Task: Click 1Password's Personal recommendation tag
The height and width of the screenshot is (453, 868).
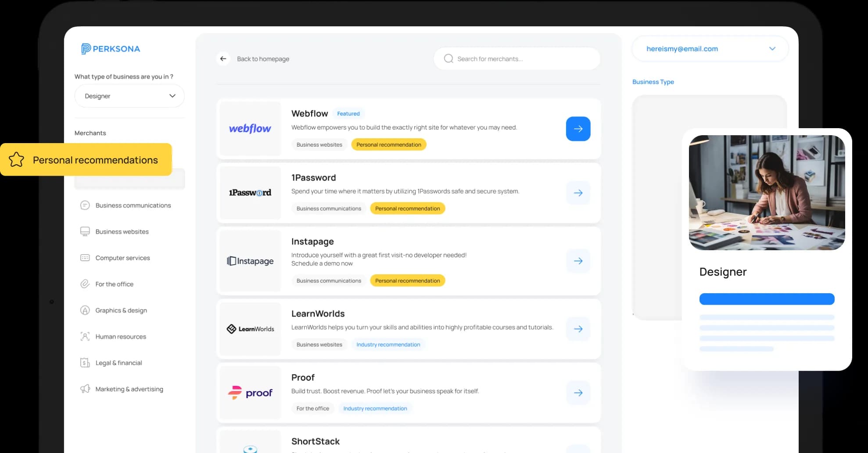Action: [x=408, y=209]
